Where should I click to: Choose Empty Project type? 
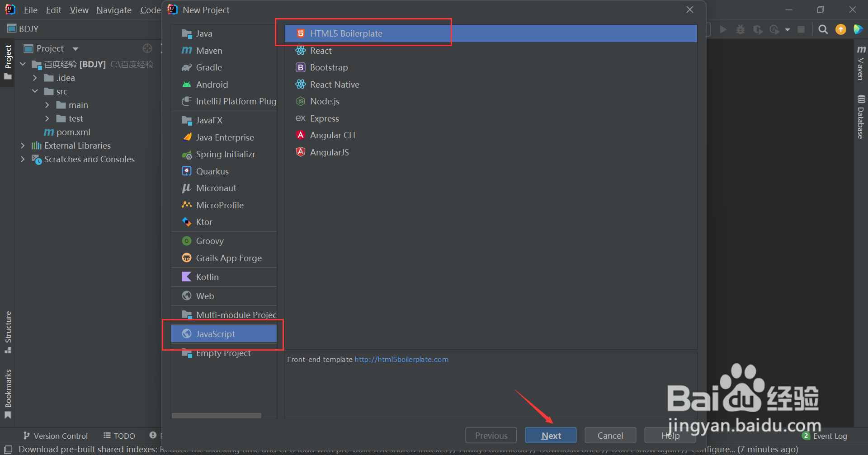point(224,353)
